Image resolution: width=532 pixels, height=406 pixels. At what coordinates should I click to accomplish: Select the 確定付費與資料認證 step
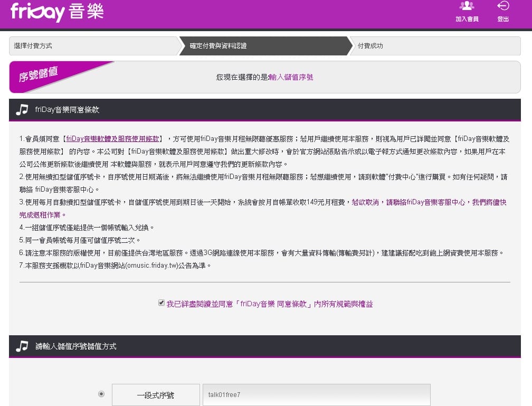coord(266,46)
